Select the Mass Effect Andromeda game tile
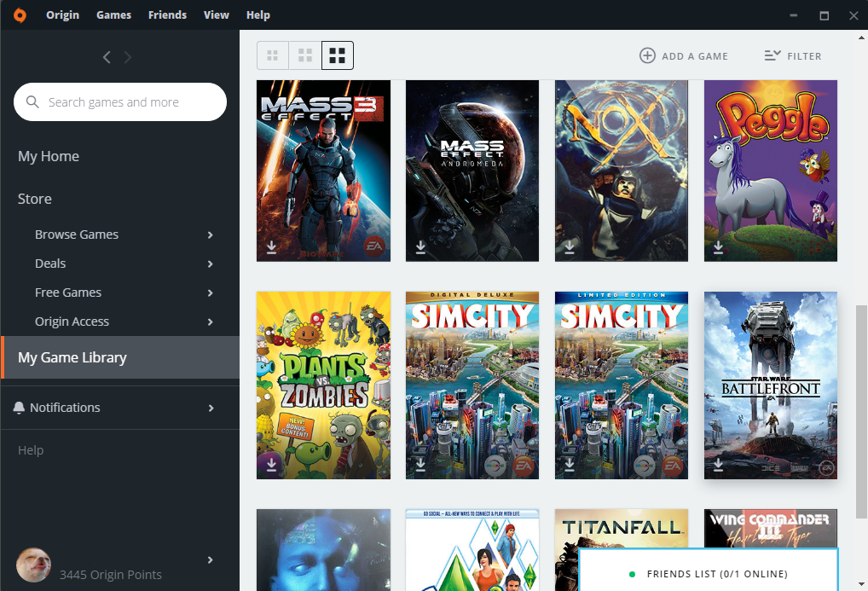868x591 pixels. pyautogui.click(x=472, y=171)
